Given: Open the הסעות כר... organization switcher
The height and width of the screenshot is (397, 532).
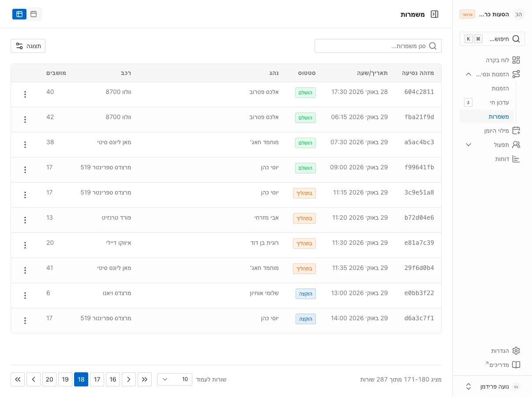Looking at the screenshot, I should (492, 14).
